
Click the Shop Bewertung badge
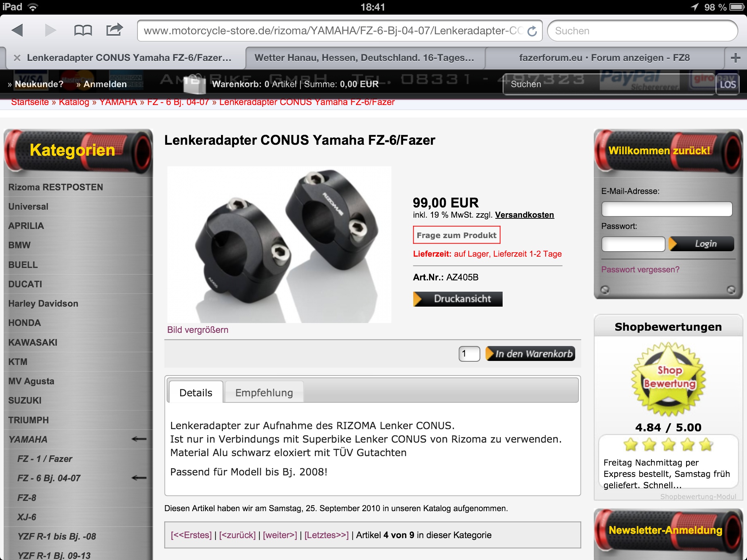coord(669,379)
